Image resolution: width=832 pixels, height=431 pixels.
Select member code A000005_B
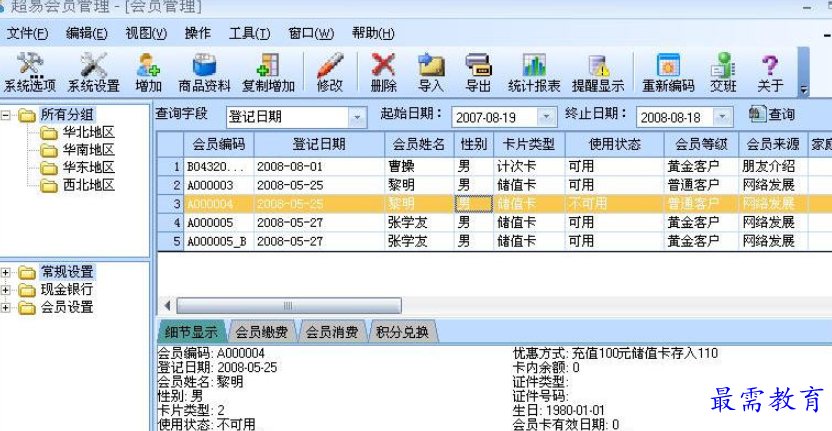219,242
